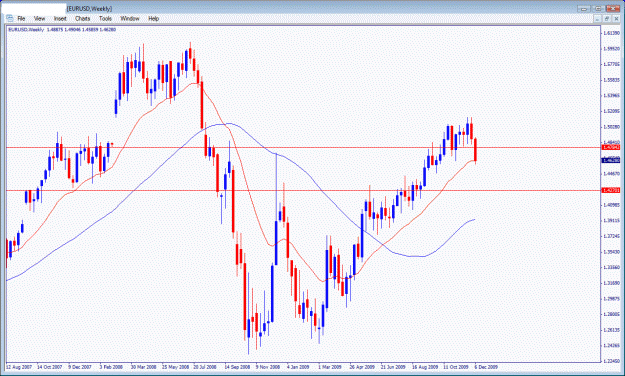The height and width of the screenshot is (376, 625).
Task: Click the 1.50280 price scale label
Action: (x=611, y=127)
